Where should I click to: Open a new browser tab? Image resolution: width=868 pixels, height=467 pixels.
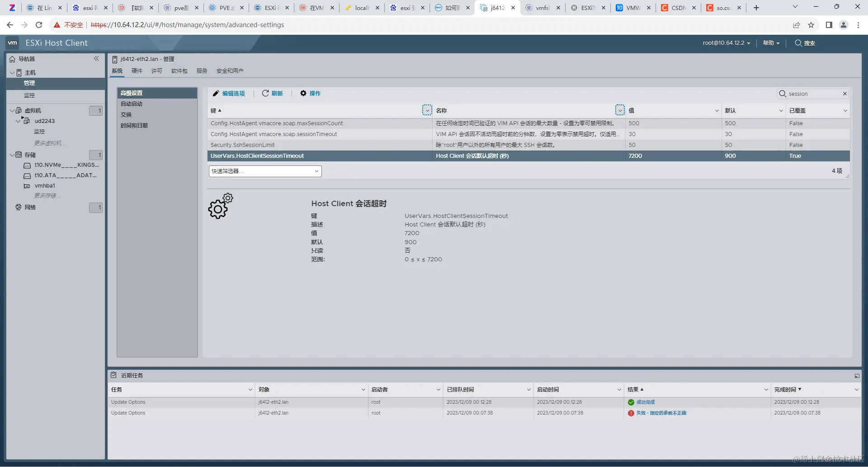[756, 8]
